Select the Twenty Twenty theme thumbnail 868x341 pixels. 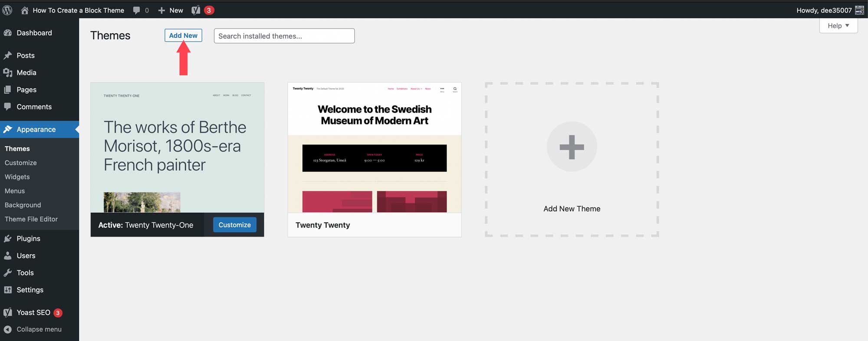point(374,148)
